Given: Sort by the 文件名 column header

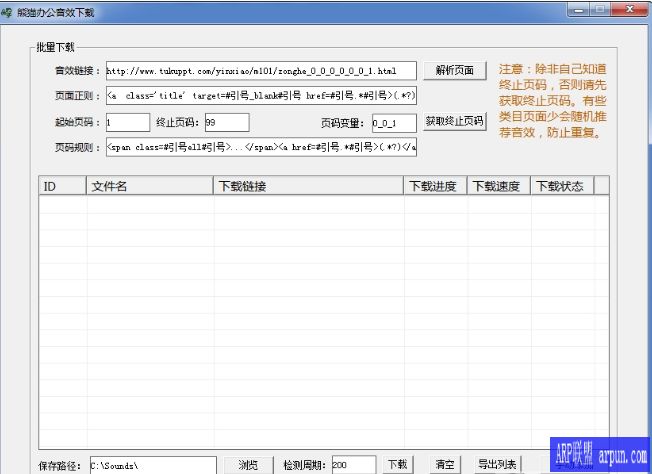Looking at the screenshot, I should pyautogui.click(x=150, y=186).
